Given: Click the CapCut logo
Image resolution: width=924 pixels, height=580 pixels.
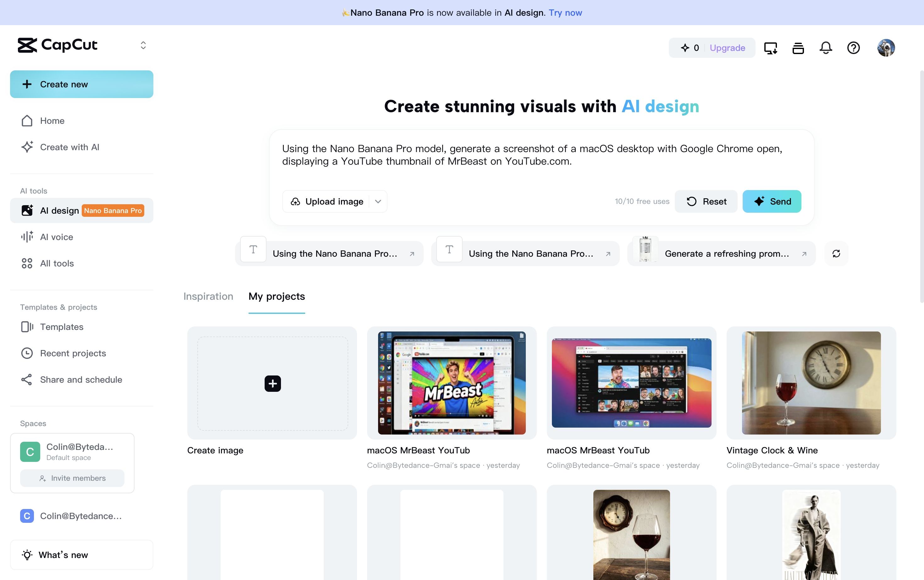Looking at the screenshot, I should click(x=58, y=45).
